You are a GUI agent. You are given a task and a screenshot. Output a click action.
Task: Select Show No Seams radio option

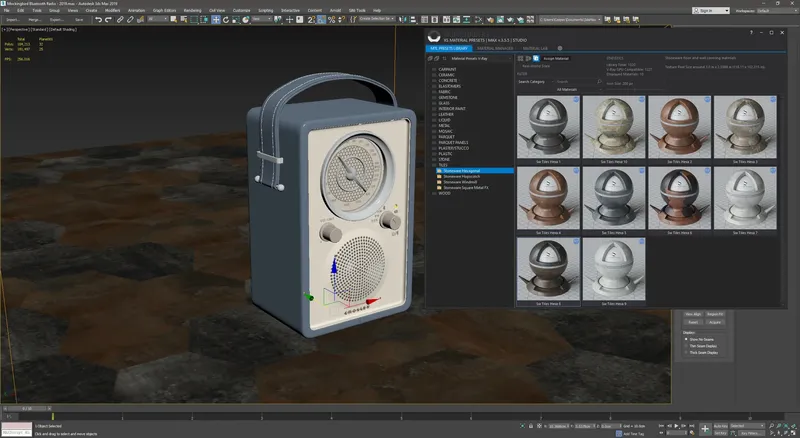tap(686, 339)
